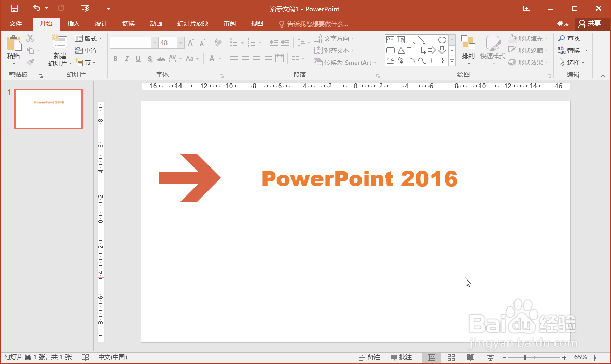Click the Reset (重置) button

86,50
